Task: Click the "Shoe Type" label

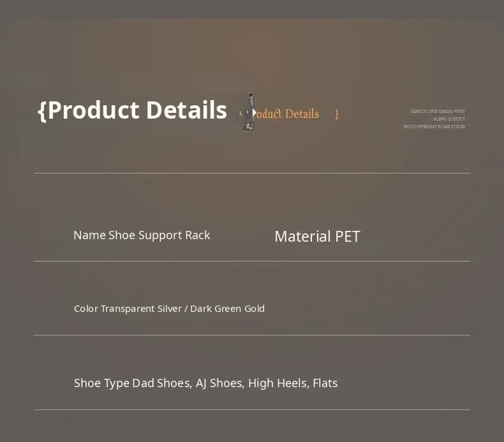Action: point(101,383)
